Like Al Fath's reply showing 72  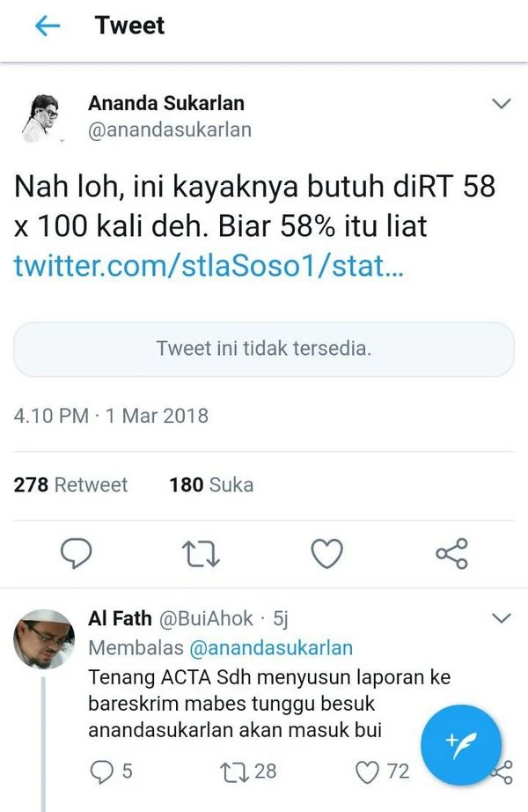coord(367,772)
